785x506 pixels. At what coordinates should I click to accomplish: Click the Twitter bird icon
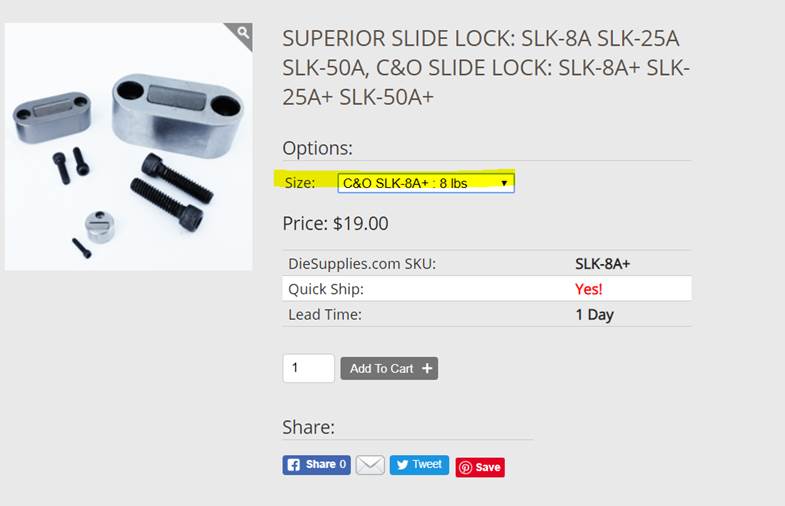pos(401,465)
